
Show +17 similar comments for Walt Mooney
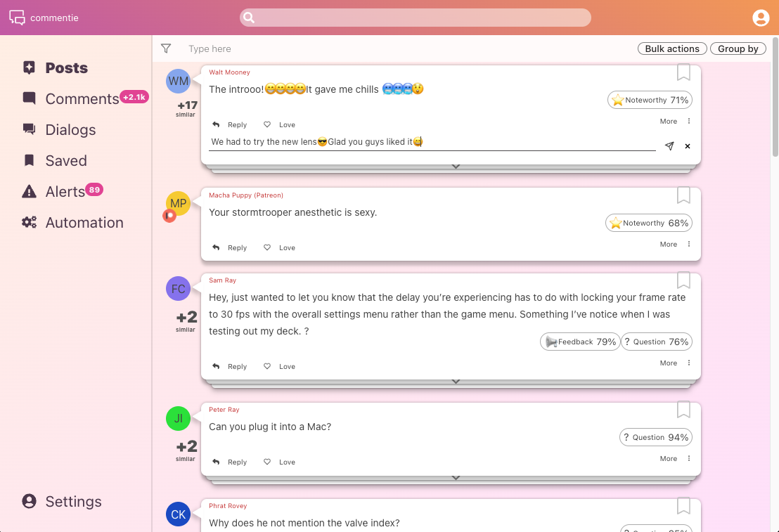[x=187, y=108]
